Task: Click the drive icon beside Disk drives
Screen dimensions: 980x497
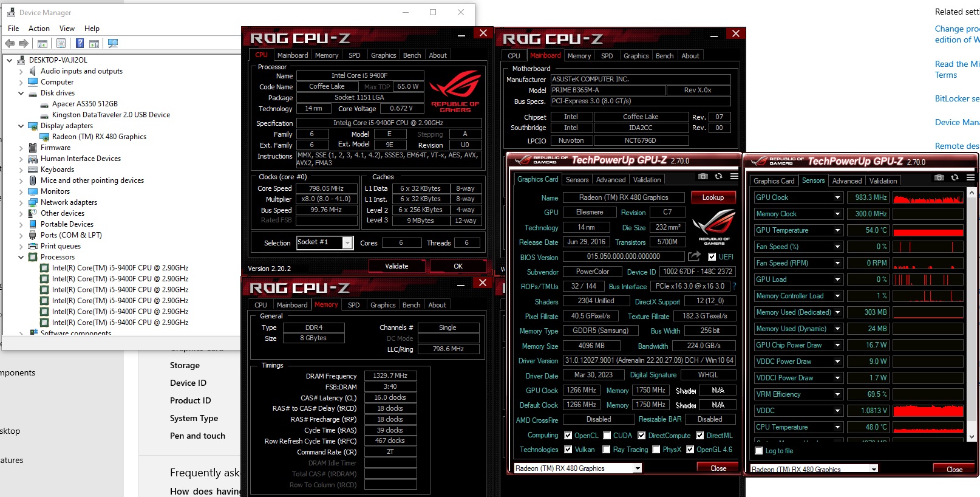Action: (x=33, y=93)
